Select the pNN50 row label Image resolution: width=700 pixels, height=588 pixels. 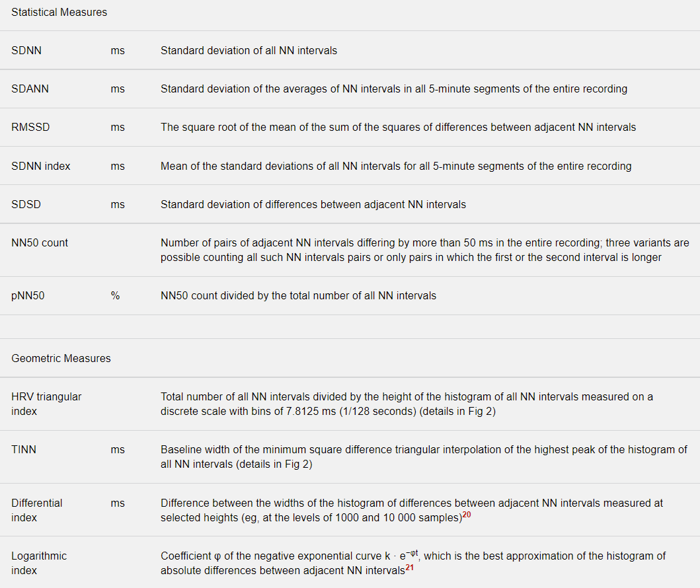coord(28,295)
